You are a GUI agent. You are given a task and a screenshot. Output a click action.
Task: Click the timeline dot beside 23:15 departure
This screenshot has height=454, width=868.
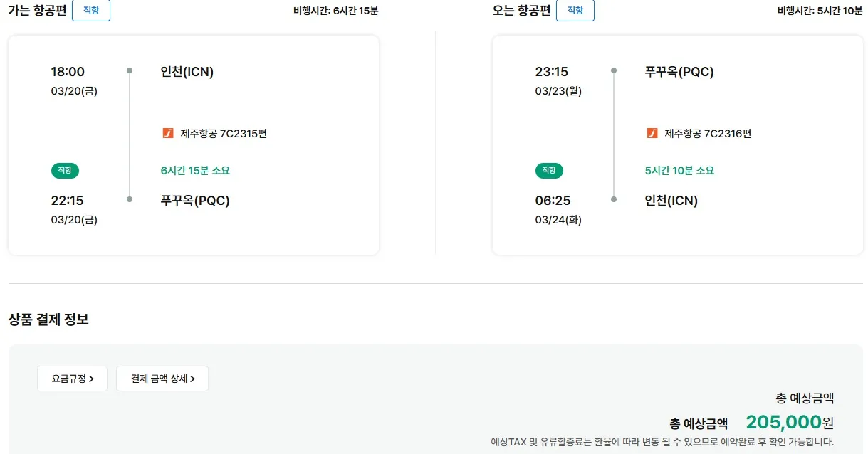pos(613,71)
